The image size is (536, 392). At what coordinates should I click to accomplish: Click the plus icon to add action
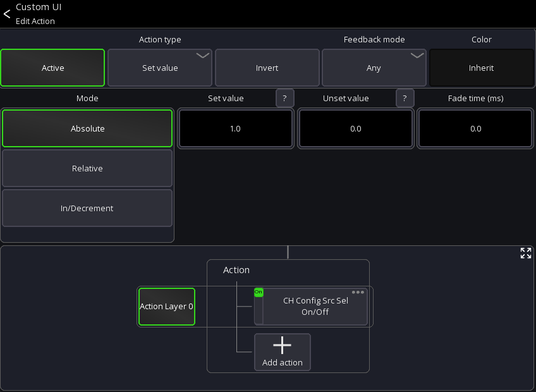coord(282,345)
